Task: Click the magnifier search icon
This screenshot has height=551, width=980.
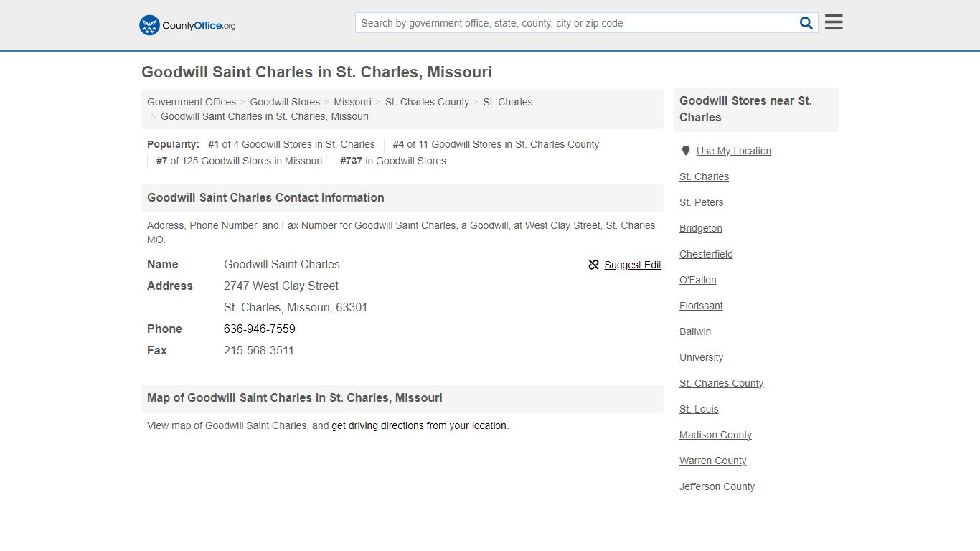Action: point(806,23)
